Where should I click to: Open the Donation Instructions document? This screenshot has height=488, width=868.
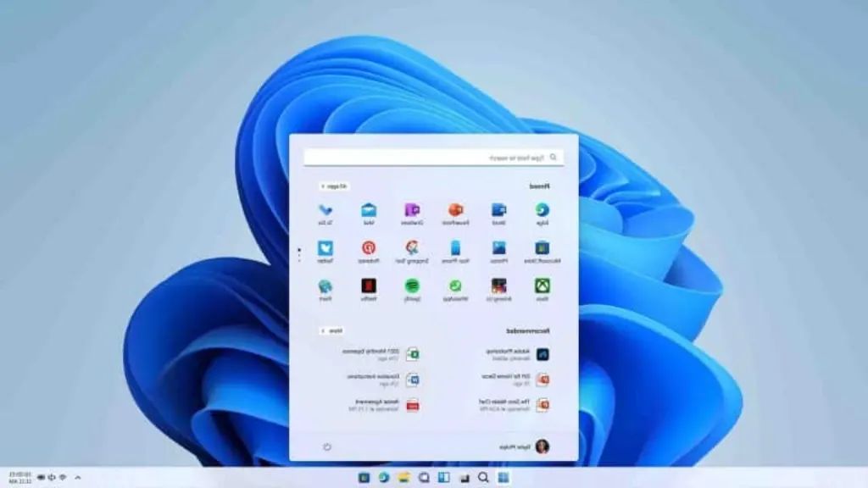pos(383,380)
